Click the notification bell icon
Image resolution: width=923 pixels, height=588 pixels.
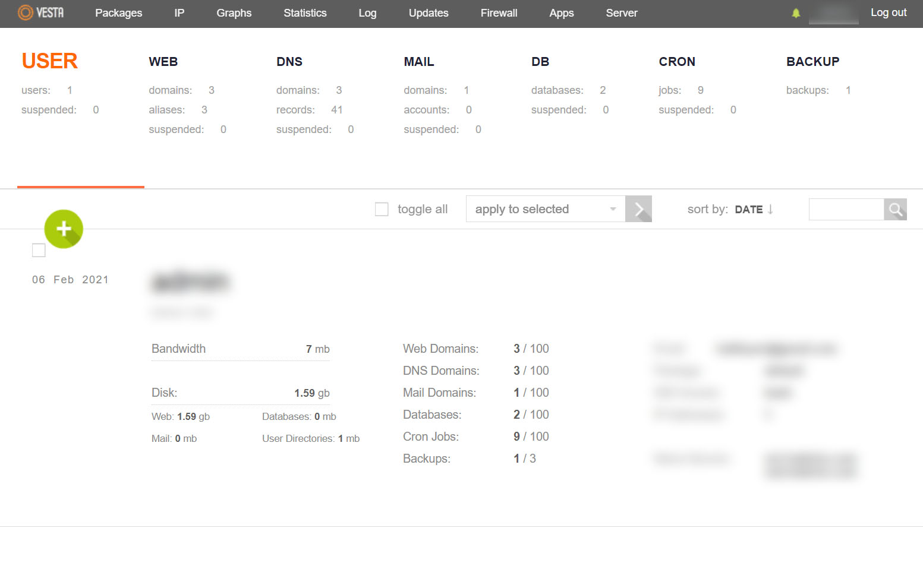pos(796,13)
